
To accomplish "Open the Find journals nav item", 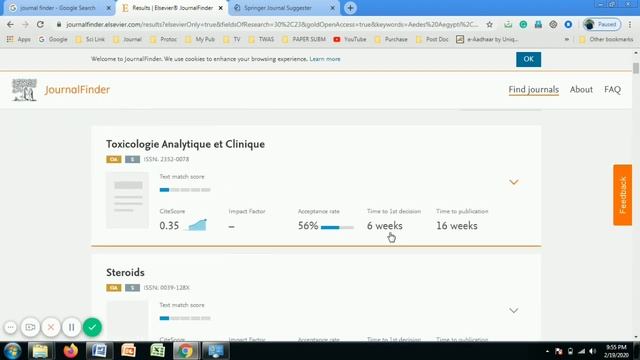I will pyautogui.click(x=533, y=89).
